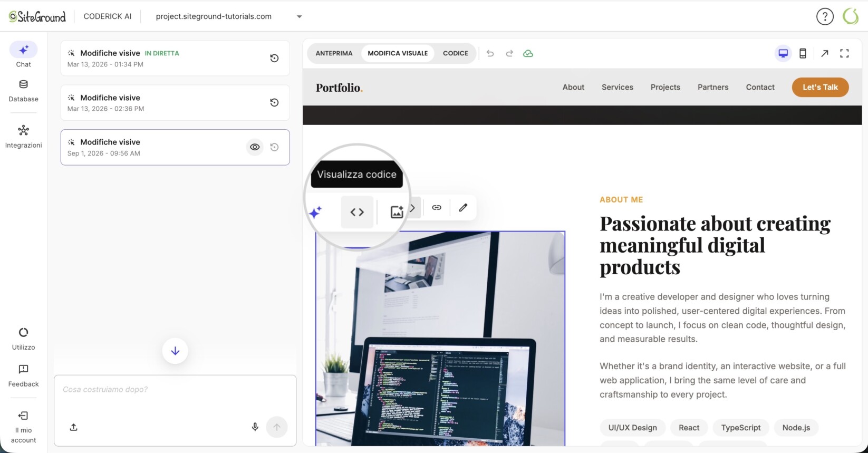Select the paragraph starting "I'm a creative developer"
Image resolution: width=868 pixels, height=453 pixels.
coord(722,318)
